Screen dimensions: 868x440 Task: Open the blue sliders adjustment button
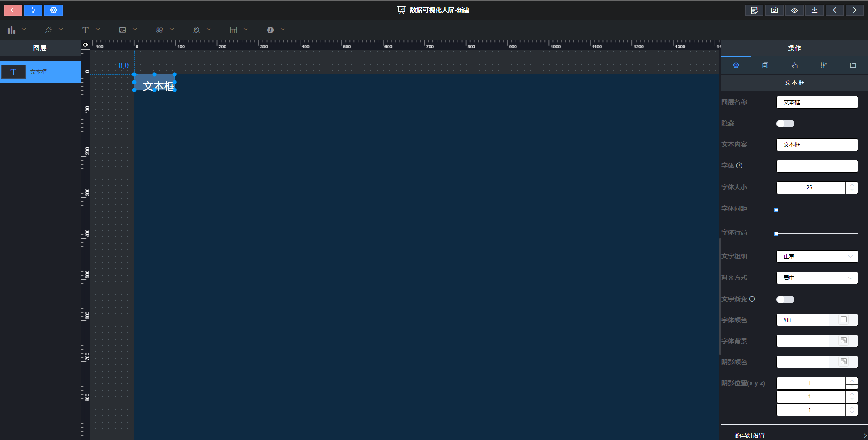point(33,10)
